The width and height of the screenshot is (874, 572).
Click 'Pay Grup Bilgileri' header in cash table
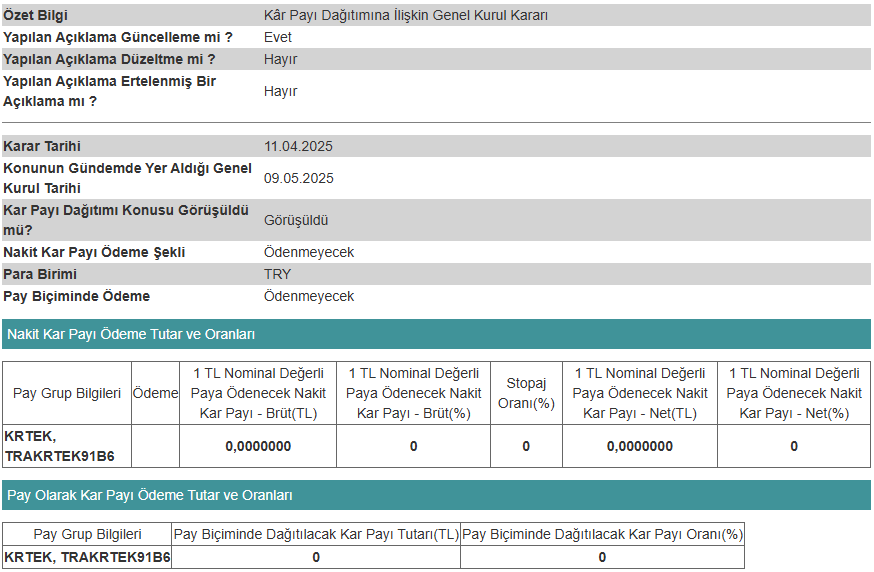pyautogui.click(x=67, y=393)
